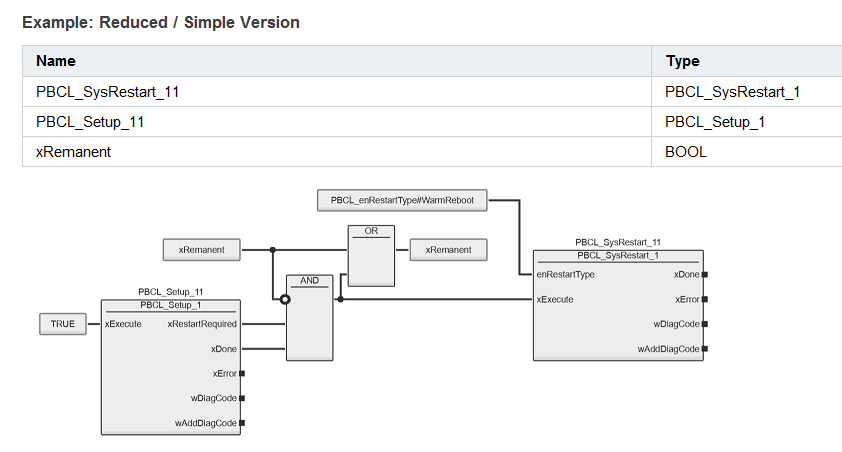Click xError pin of PBCL_Setup_1

click(x=242, y=374)
